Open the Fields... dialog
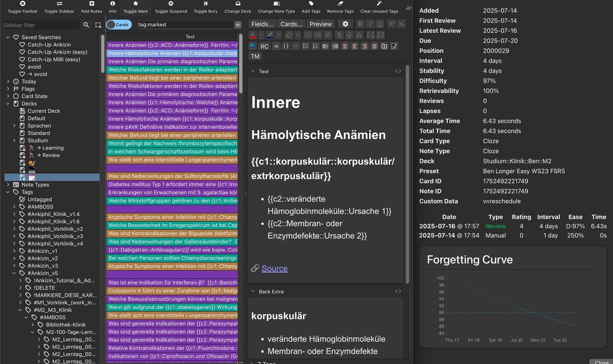Image resolution: width=613 pixels, height=364 pixels. pos(262,24)
